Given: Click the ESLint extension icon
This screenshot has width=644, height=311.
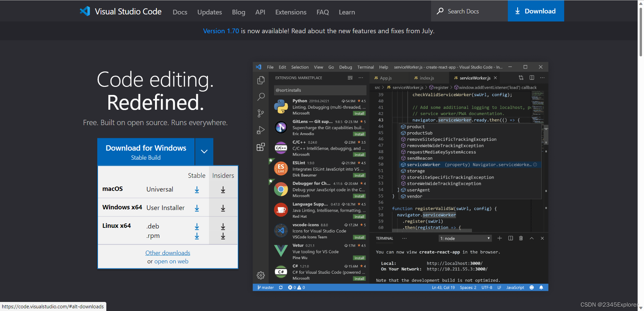Looking at the screenshot, I should click(x=281, y=168).
